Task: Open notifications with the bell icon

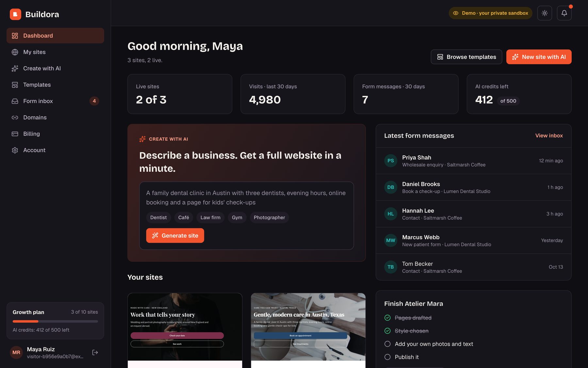Action: [x=564, y=13]
